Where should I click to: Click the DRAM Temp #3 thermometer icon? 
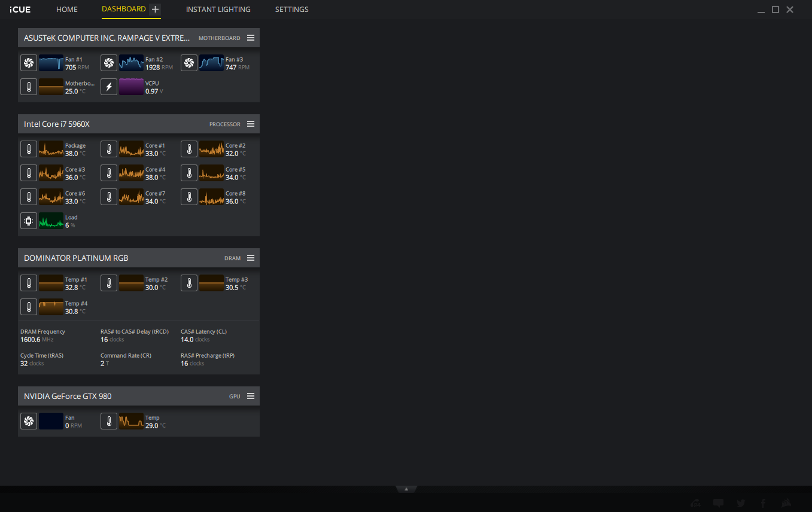(x=189, y=283)
